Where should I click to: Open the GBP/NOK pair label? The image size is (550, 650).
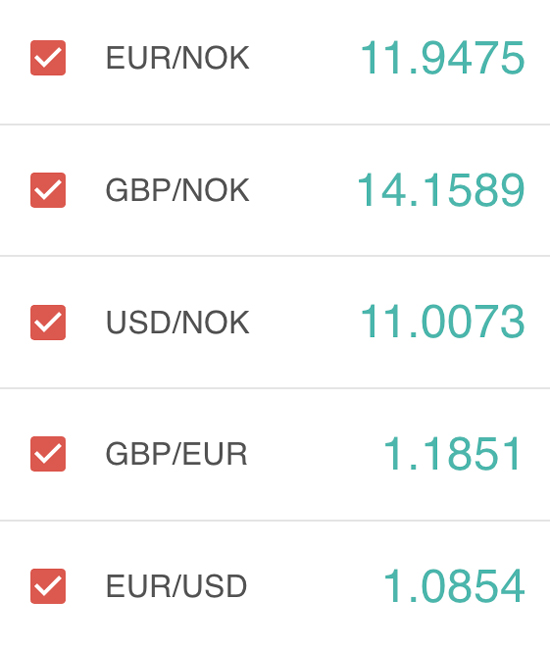tap(178, 190)
